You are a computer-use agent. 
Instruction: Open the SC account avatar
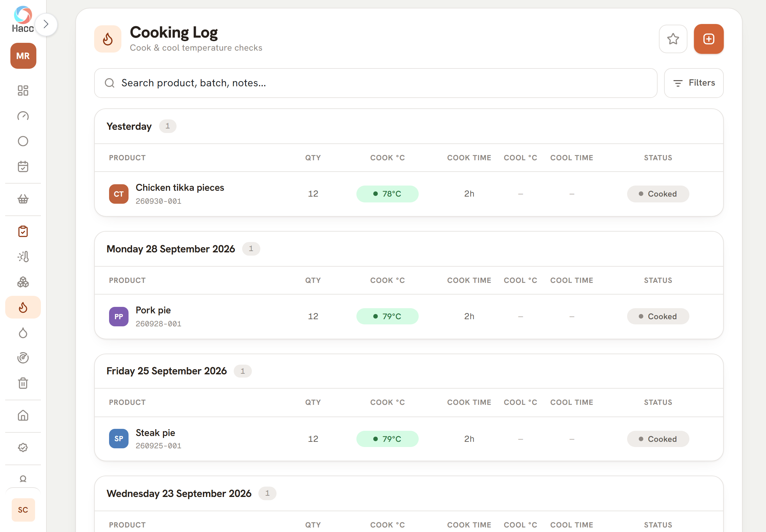(23, 510)
